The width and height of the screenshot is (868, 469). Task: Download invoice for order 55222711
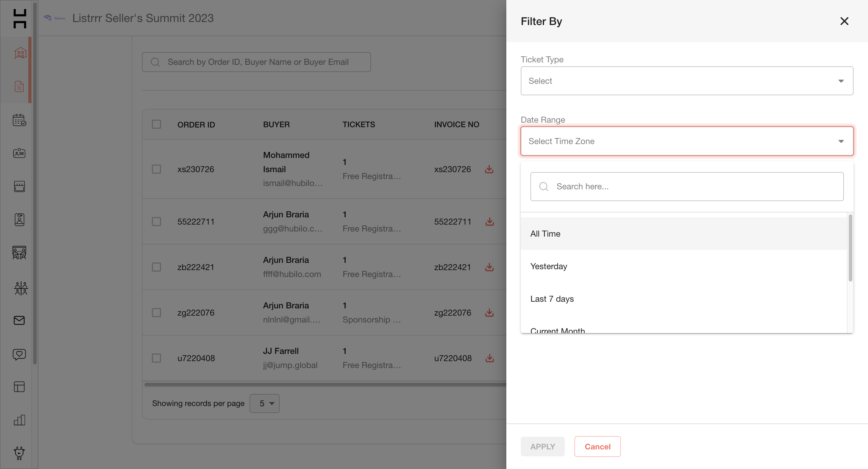(489, 222)
